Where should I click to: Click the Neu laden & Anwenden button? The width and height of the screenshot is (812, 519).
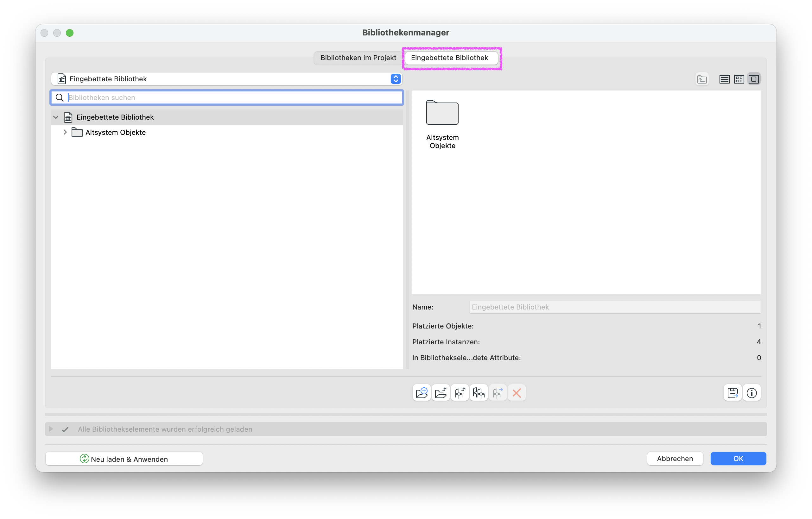(x=124, y=459)
